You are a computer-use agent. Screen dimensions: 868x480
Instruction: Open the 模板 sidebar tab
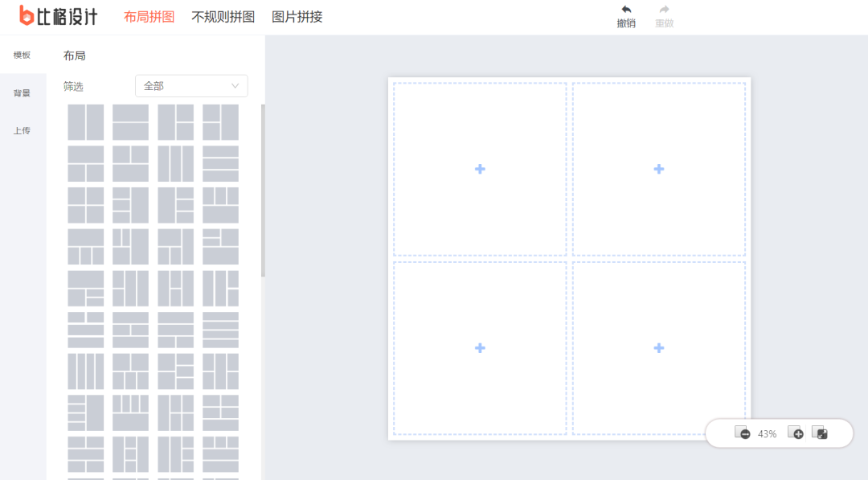pos(23,55)
